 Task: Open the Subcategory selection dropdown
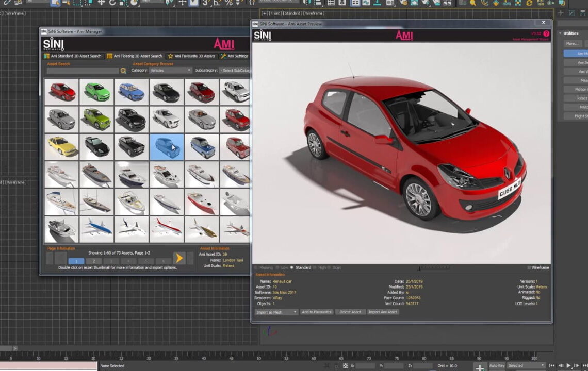click(x=235, y=70)
